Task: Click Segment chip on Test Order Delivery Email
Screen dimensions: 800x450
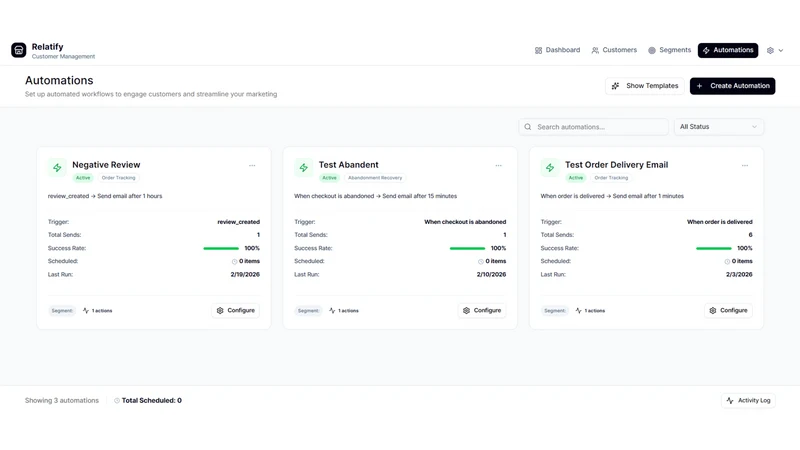Action: pos(555,311)
